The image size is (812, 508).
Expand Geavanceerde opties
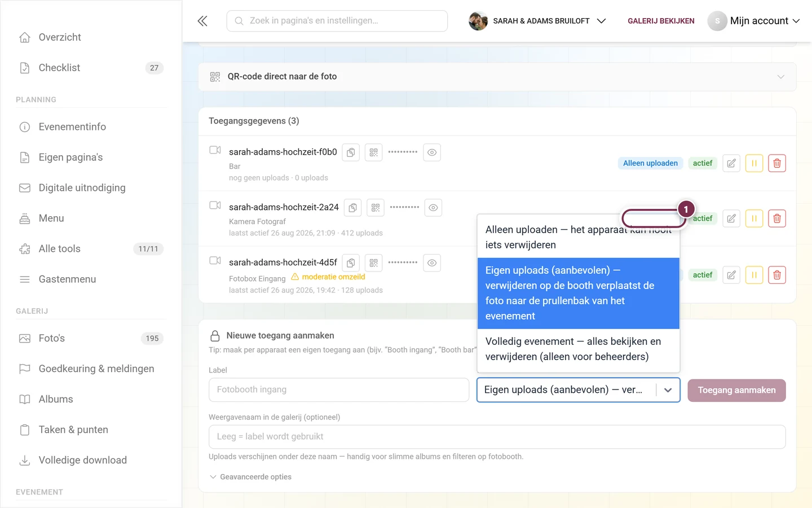click(250, 477)
